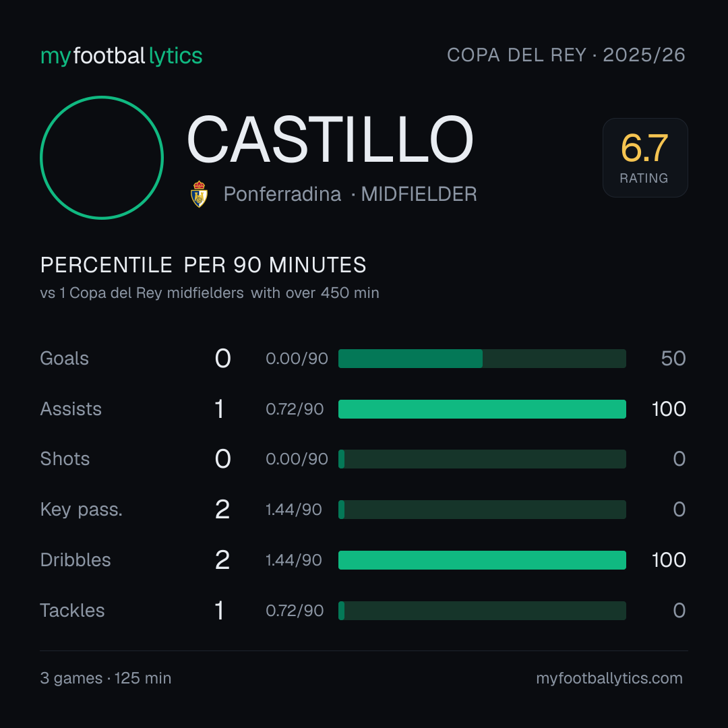Click the CASTILLO player name heading
This screenshot has width=728, height=728.
(x=330, y=140)
